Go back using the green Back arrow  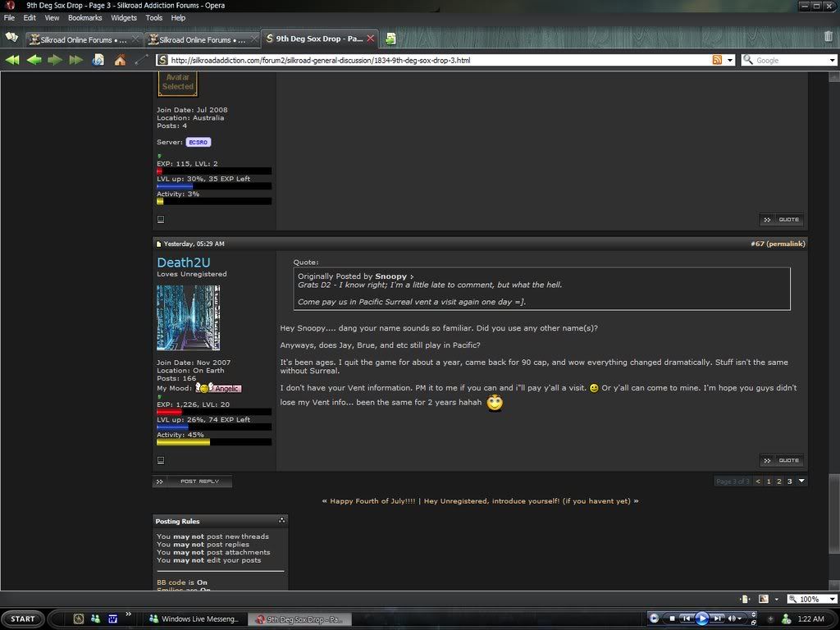(34, 60)
